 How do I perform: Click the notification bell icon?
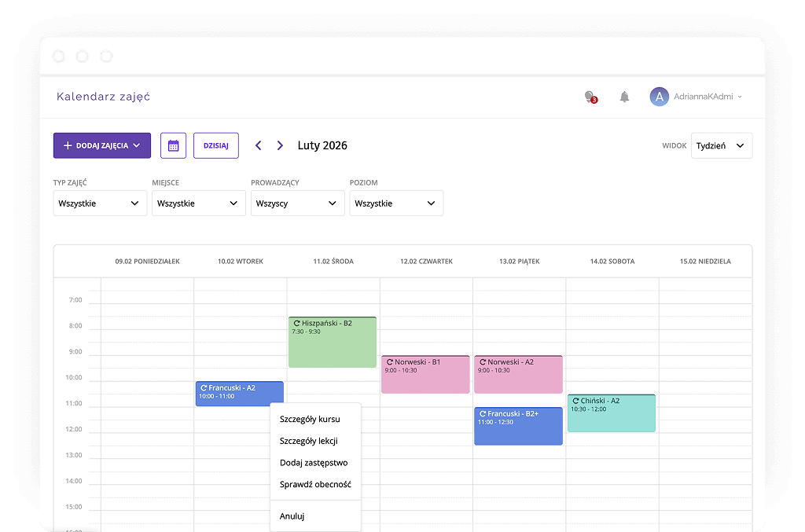[x=624, y=97]
